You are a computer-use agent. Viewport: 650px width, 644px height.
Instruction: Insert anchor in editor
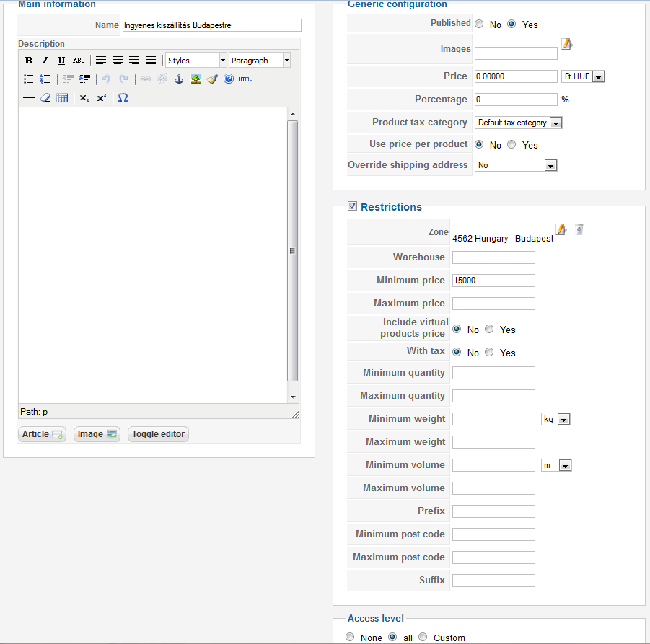point(179,79)
